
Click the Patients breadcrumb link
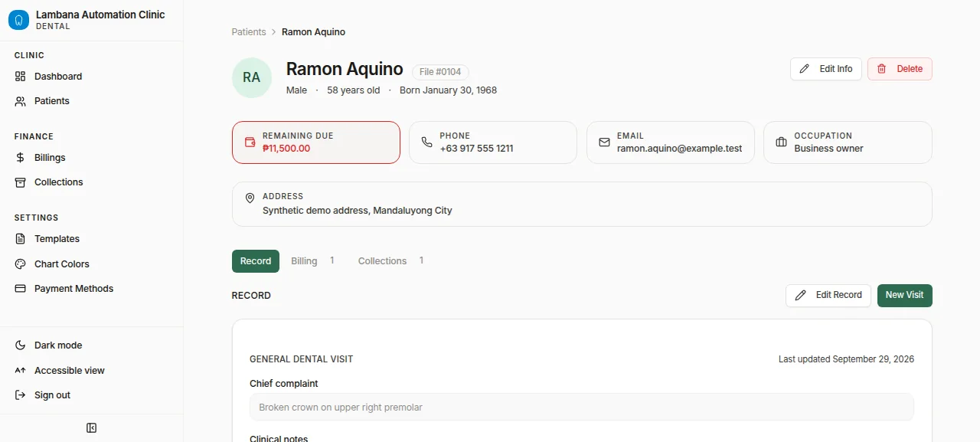249,32
